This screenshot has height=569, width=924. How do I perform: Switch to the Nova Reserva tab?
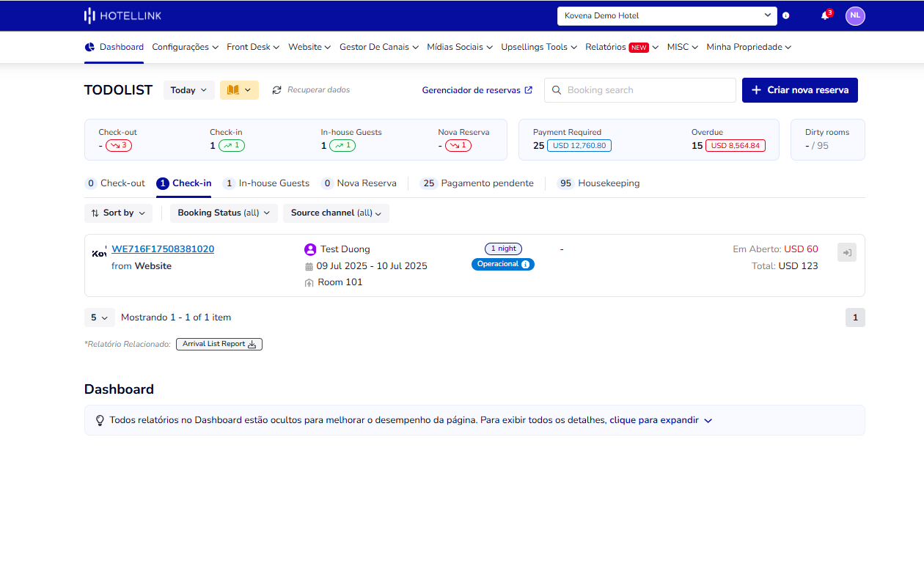(359, 183)
